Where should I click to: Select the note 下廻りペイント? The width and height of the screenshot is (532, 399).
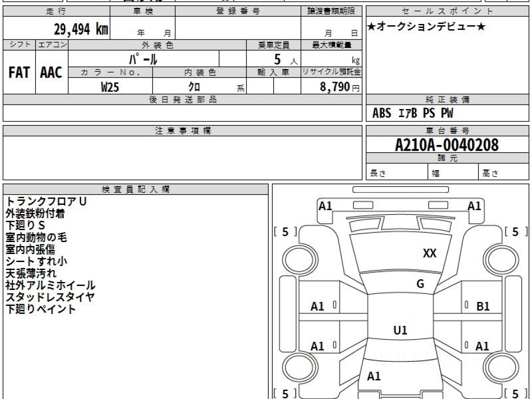pyautogui.click(x=41, y=309)
